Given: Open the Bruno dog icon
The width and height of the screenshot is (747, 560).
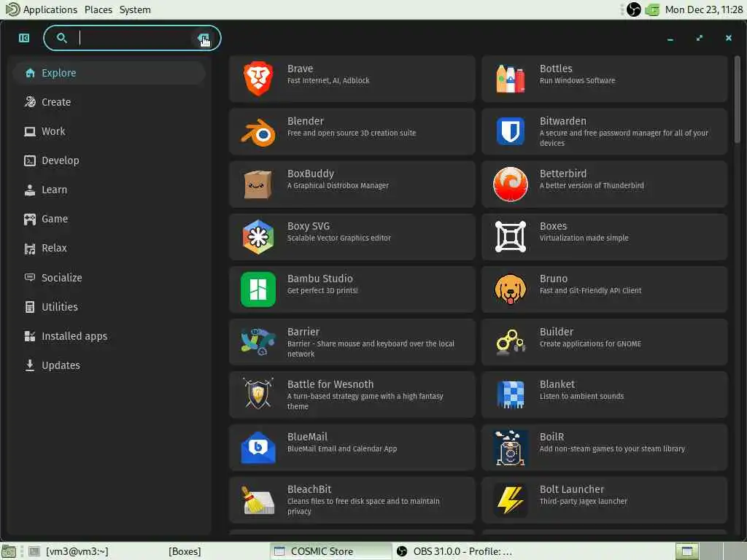Looking at the screenshot, I should point(510,289).
